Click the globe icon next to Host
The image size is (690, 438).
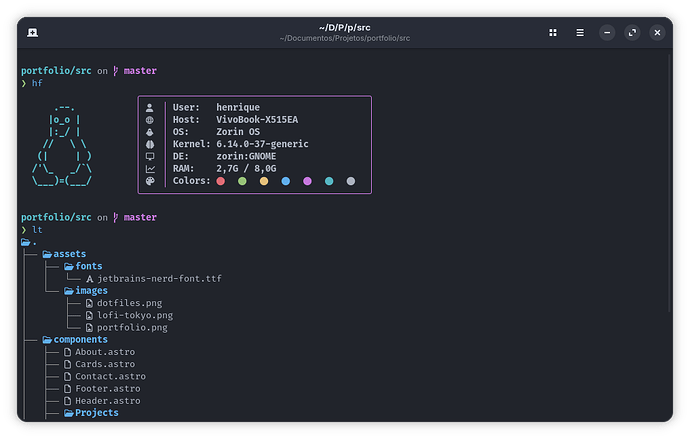pyautogui.click(x=150, y=119)
